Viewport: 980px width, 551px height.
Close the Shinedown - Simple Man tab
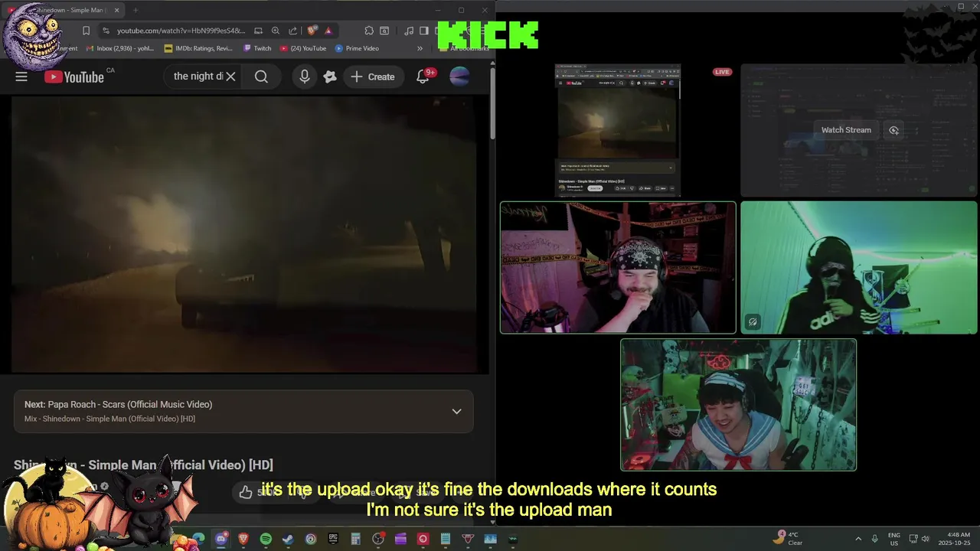point(116,10)
